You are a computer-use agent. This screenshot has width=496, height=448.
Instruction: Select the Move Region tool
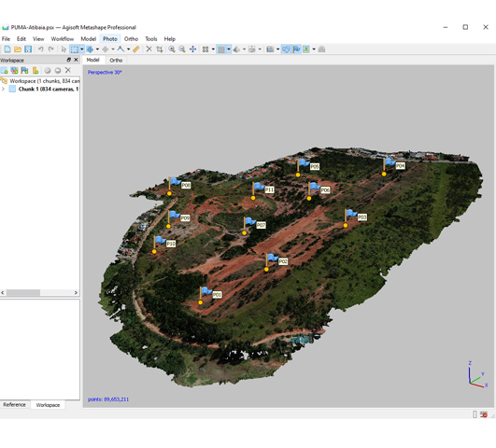(90, 49)
